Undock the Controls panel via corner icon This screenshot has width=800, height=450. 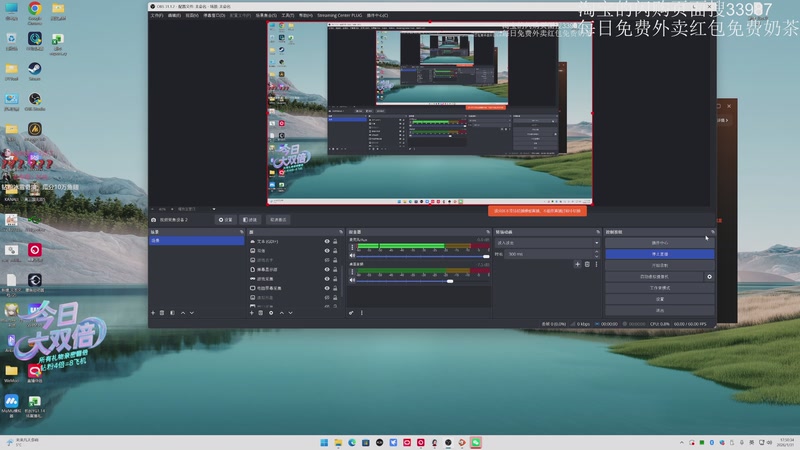(712, 231)
